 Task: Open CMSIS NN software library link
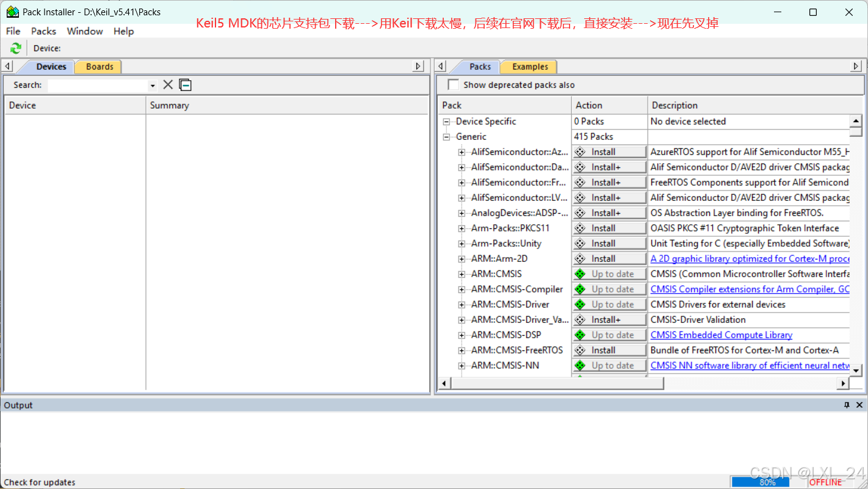[750, 366]
